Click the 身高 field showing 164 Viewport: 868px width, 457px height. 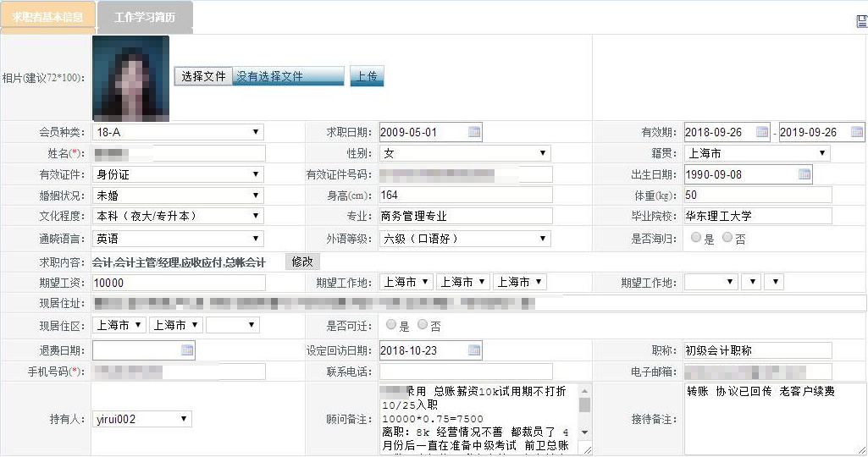(466, 195)
